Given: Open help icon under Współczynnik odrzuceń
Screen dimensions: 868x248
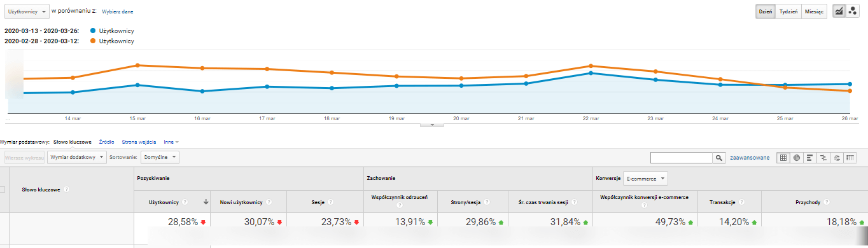Looking at the screenshot, I should tap(400, 206).
